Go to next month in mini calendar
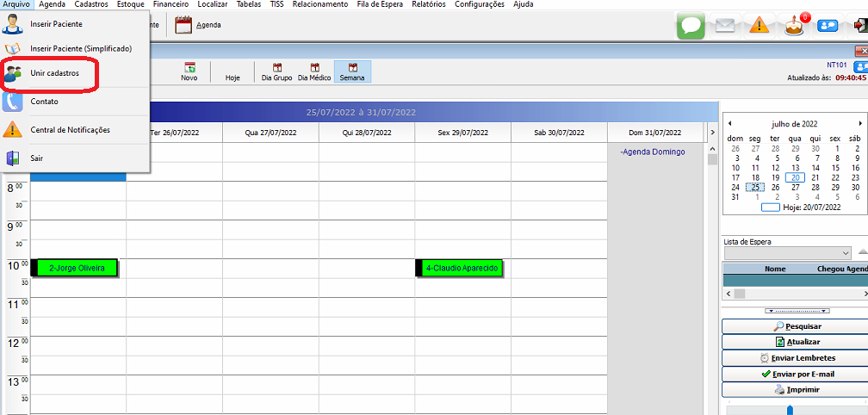Screen dimensions: 868x415 coord(859,124)
